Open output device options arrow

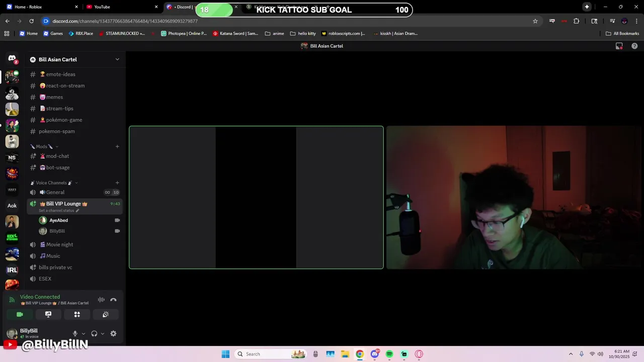103,333
